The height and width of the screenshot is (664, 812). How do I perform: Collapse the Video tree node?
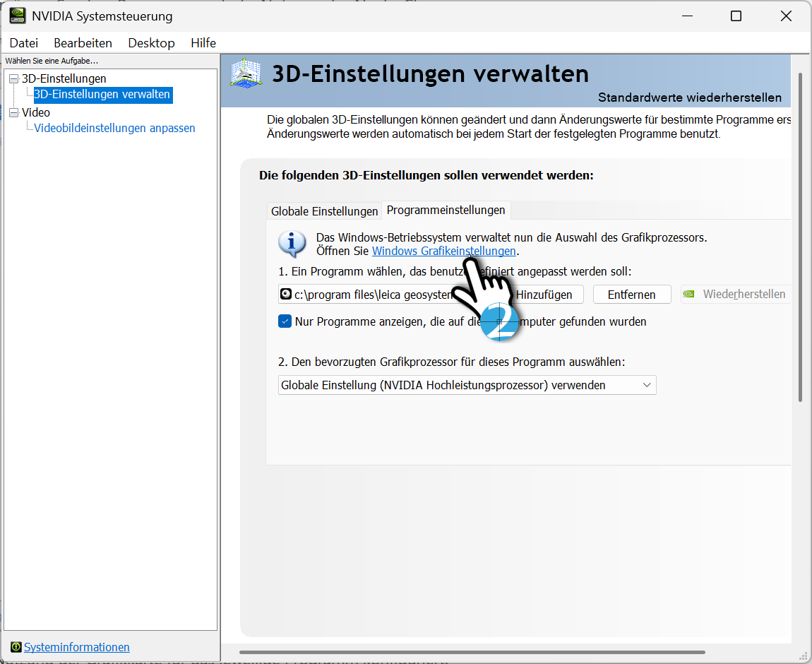14,112
